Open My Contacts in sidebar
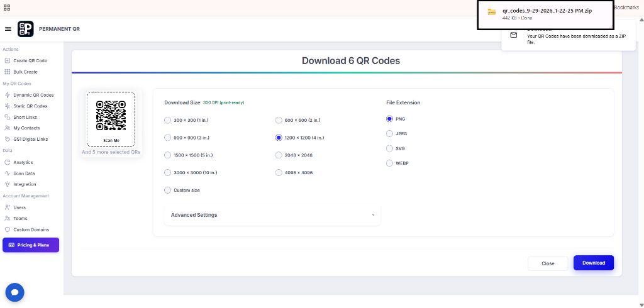This screenshot has width=644, height=308. [26, 128]
